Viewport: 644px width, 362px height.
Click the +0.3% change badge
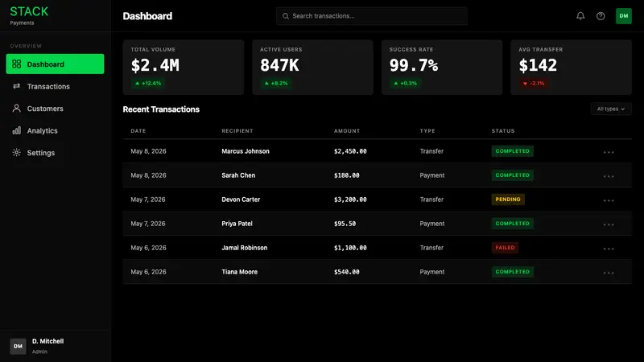pos(406,84)
